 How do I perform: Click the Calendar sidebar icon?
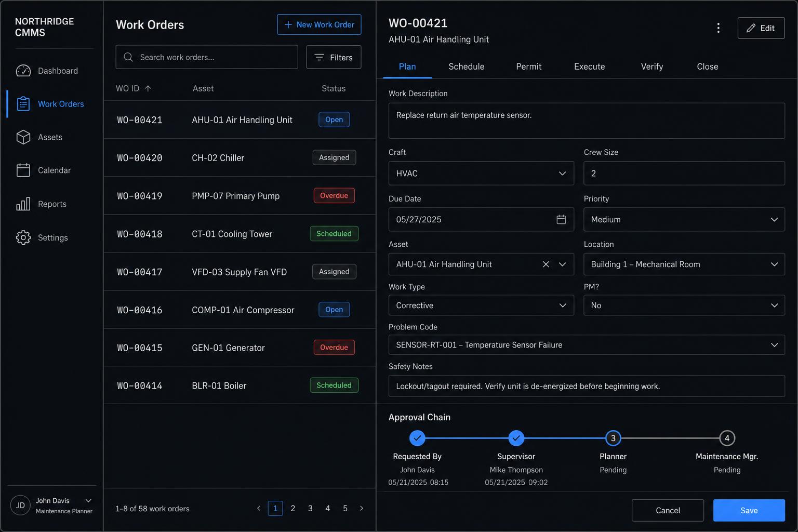[23, 170]
